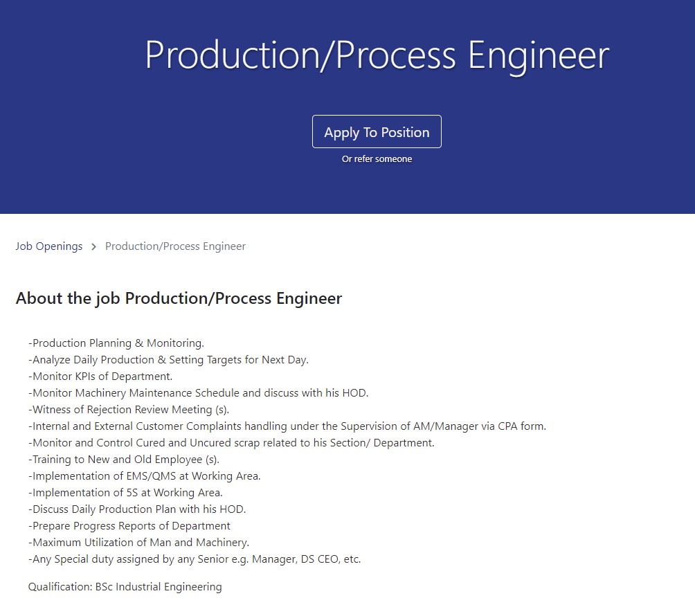The width and height of the screenshot is (695, 616).
Task: Click the Cured and Uncured scrap line
Action: coord(231,443)
